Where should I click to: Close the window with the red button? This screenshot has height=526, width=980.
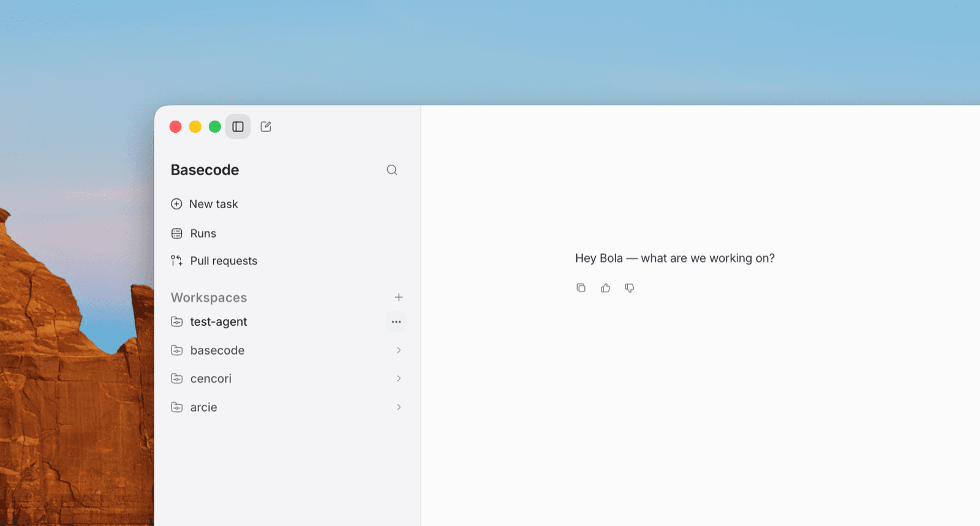(176, 127)
